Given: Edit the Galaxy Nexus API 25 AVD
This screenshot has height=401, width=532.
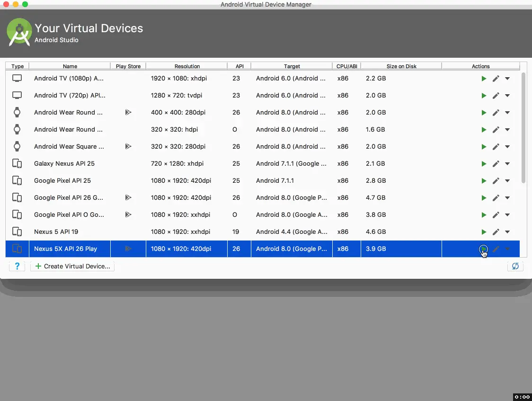Looking at the screenshot, I should (496, 164).
